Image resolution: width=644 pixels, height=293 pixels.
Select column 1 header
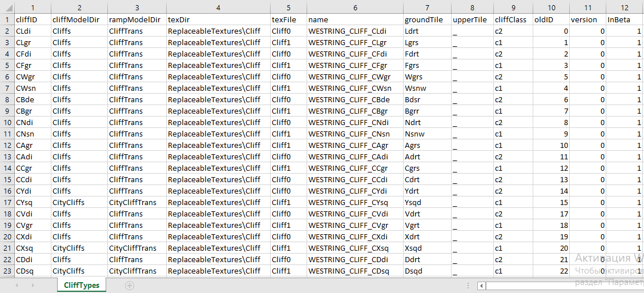point(33,7)
